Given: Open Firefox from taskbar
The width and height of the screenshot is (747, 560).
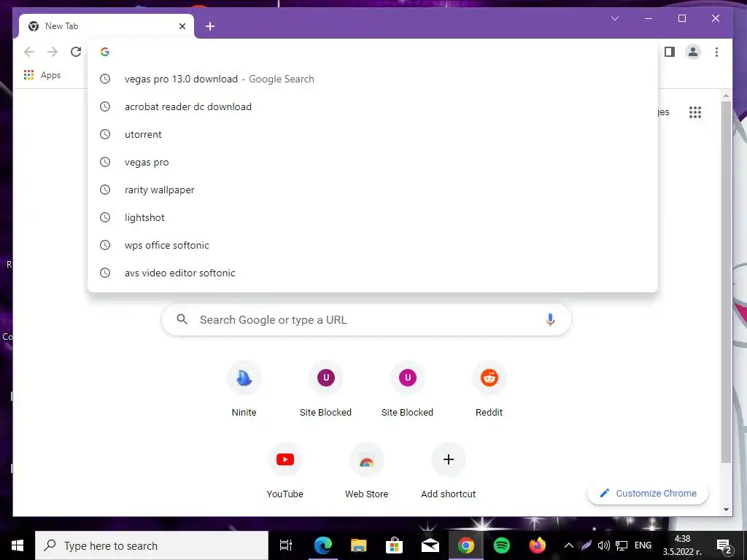Looking at the screenshot, I should coord(538,545).
